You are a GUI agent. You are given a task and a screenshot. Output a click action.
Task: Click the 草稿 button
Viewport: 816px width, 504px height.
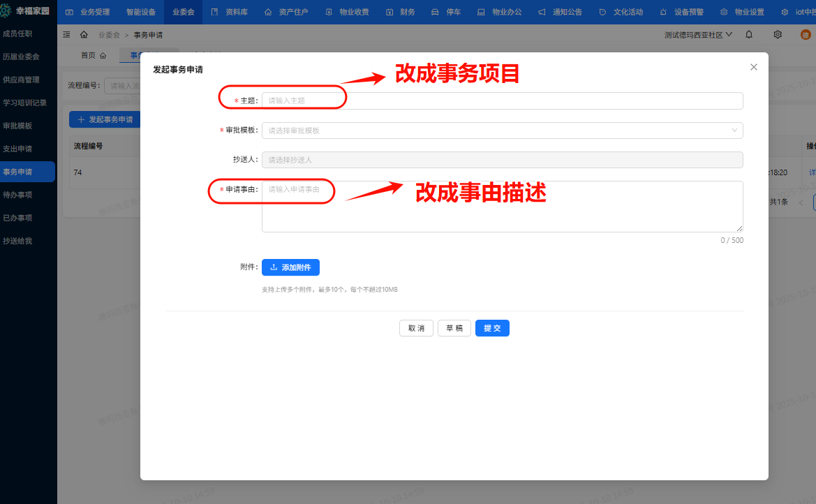coord(454,328)
